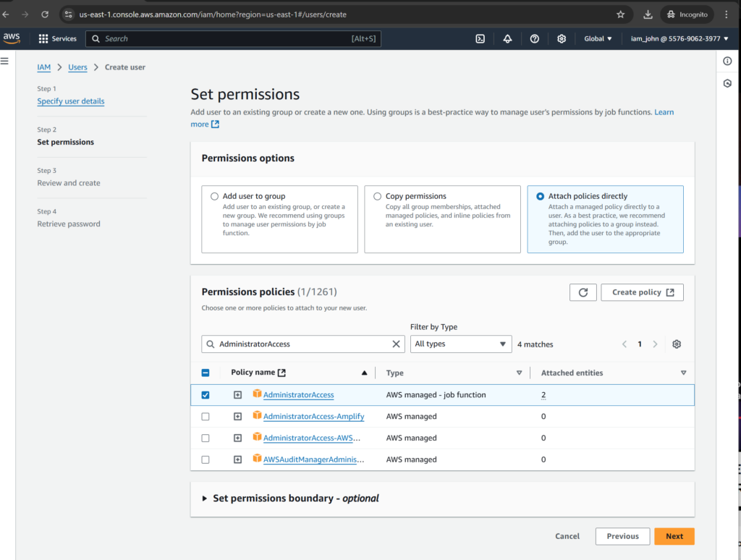Image resolution: width=741 pixels, height=560 pixels.
Task: Refresh the permissions policies list
Action: (583, 292)
